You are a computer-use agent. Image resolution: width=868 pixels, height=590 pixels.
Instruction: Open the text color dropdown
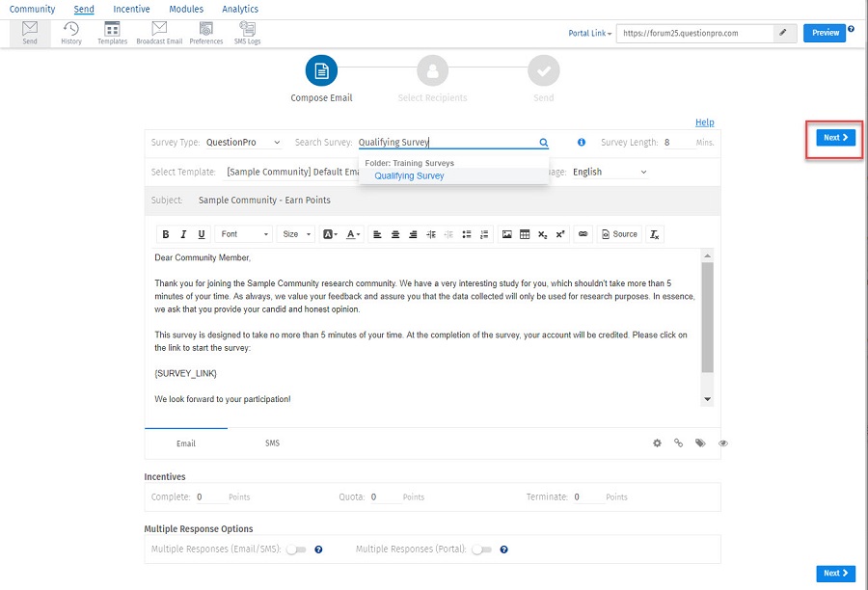[x=353, y=234]
